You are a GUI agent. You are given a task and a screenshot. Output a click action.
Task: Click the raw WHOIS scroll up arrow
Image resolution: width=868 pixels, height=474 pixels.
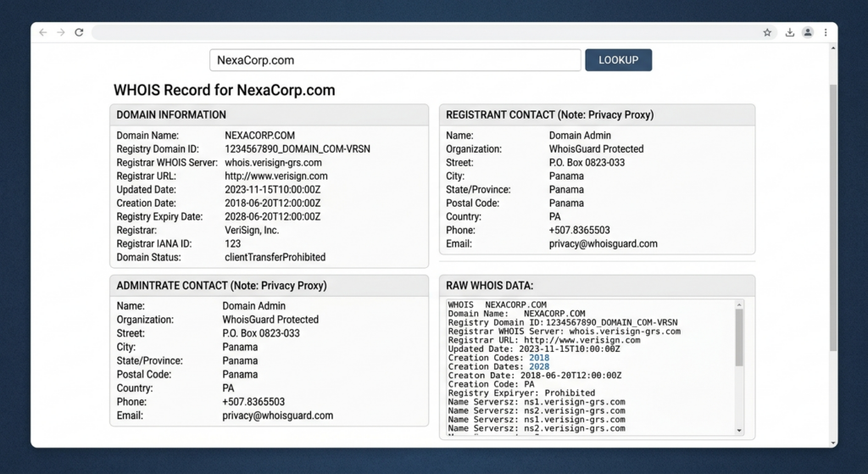point(739,304)
